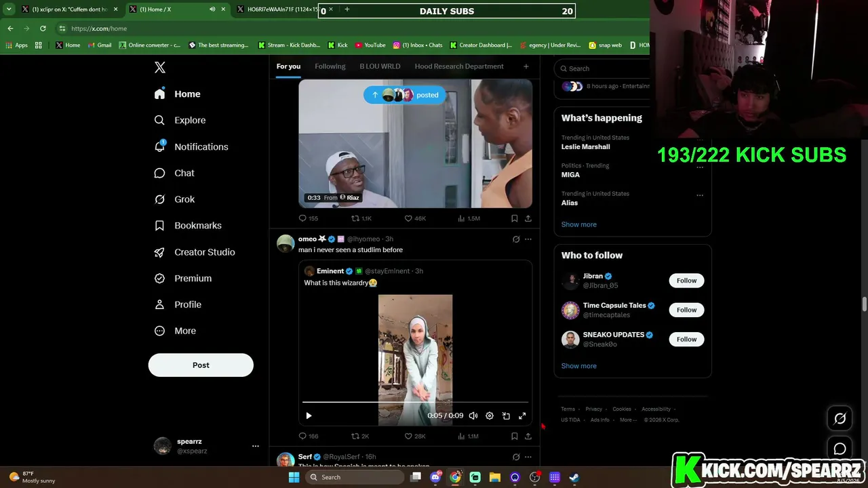Image resolution: width=868 pixels, height=488 pixels.
Task: Click the Grok icon on omeo's post
Action: pyautogui.click(x=516, y=239)
